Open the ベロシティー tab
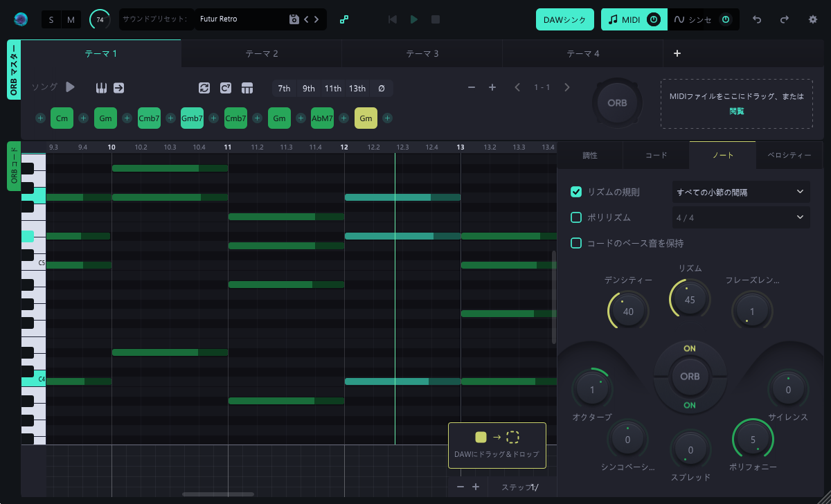Screen dimensions: 831x504 [x=789, y=155]
